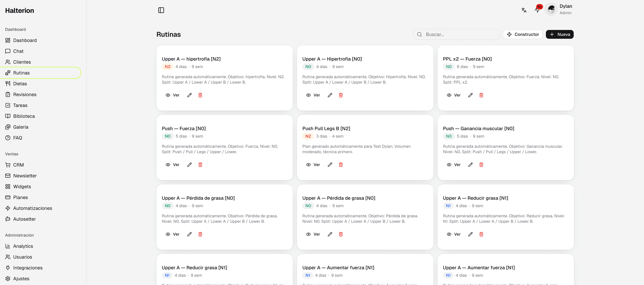Click the "Dylan" user name
Viewport: 644px width, 285px height.
(x=566, y=6)
